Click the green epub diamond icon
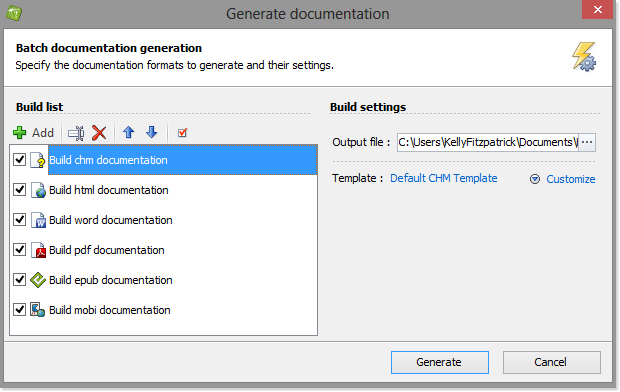 [38, 280]
